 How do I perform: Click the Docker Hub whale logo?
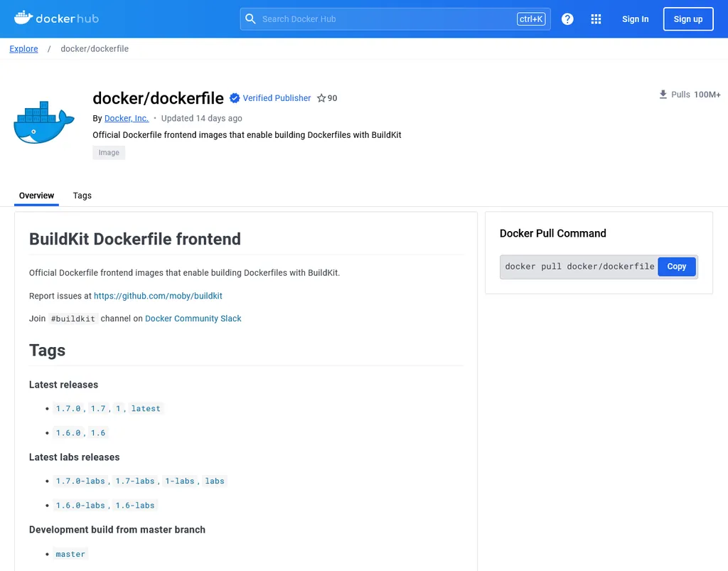[x=56, y=18]
